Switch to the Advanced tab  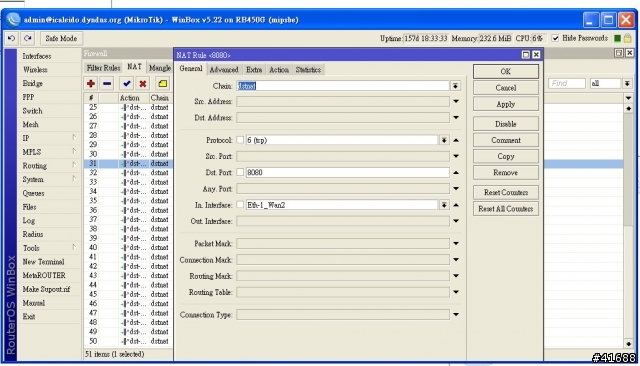point(224,70)
